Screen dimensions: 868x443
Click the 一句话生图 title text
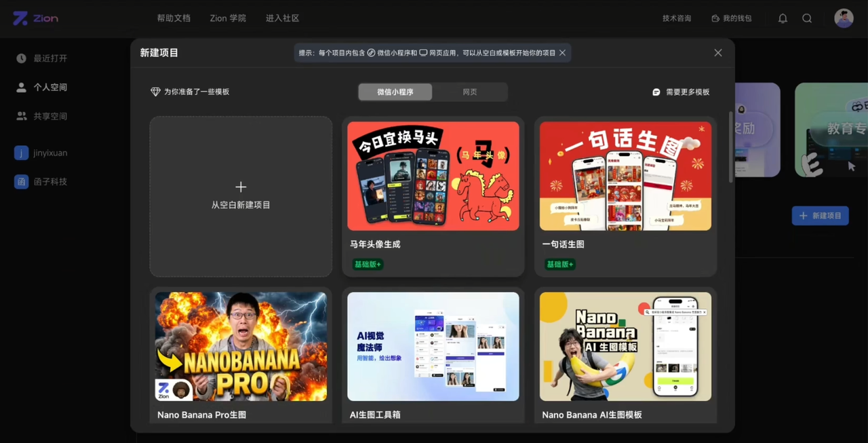(563, 244)
